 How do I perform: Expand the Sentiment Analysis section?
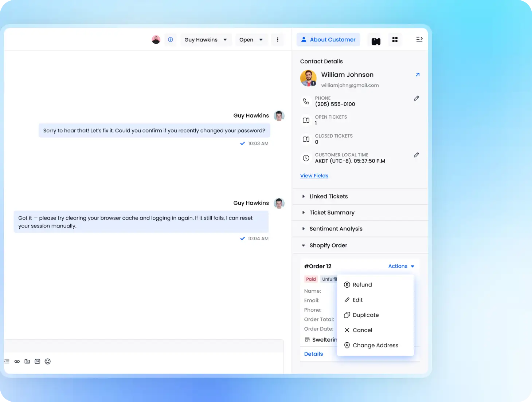click(360, 229)
